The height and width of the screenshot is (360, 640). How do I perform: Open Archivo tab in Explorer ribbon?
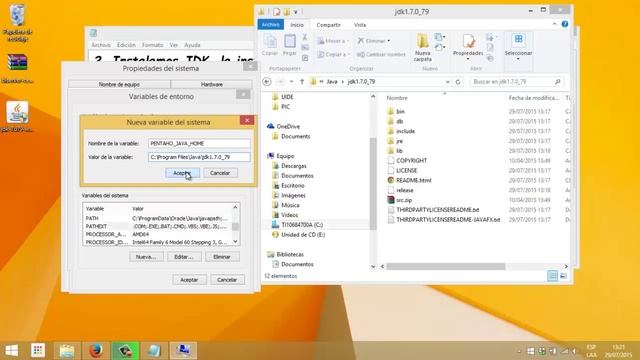pyautogui.click(x=271, y=24)
